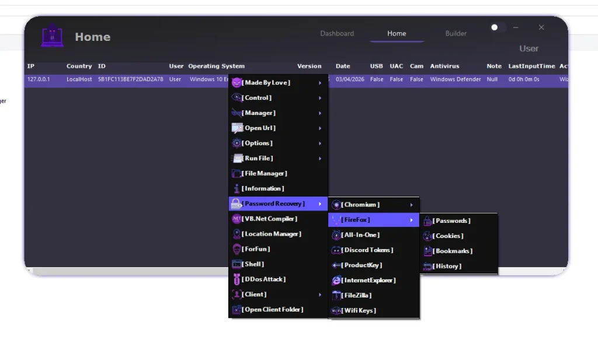The image size is (598, 364).
Task: Click the Cookies icon in the FireFox submenu
Action: click(427, 236)
